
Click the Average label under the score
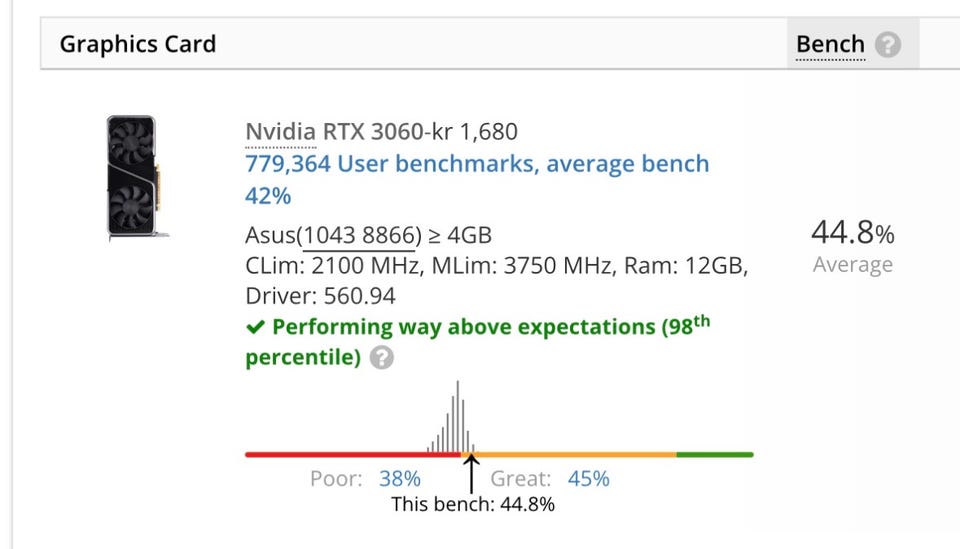[852, 265]
